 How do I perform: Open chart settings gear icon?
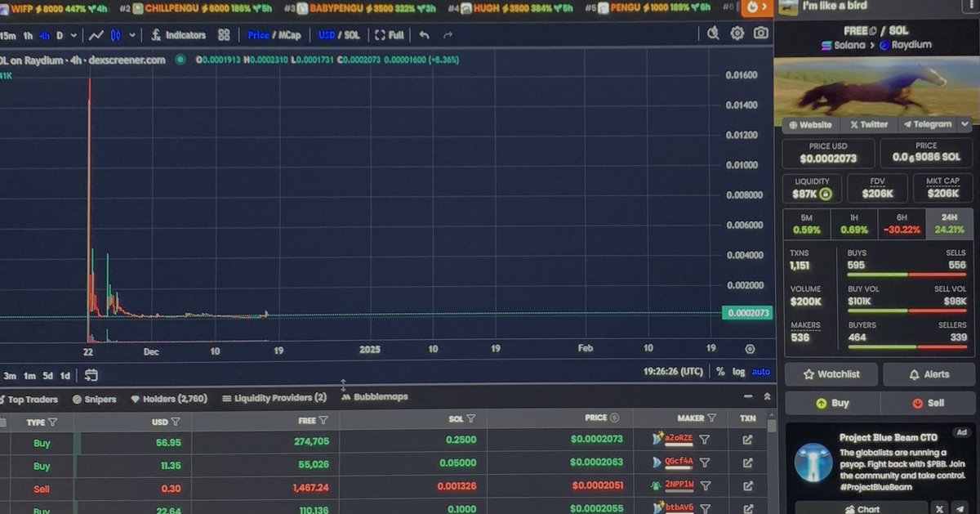click(737, 34)
